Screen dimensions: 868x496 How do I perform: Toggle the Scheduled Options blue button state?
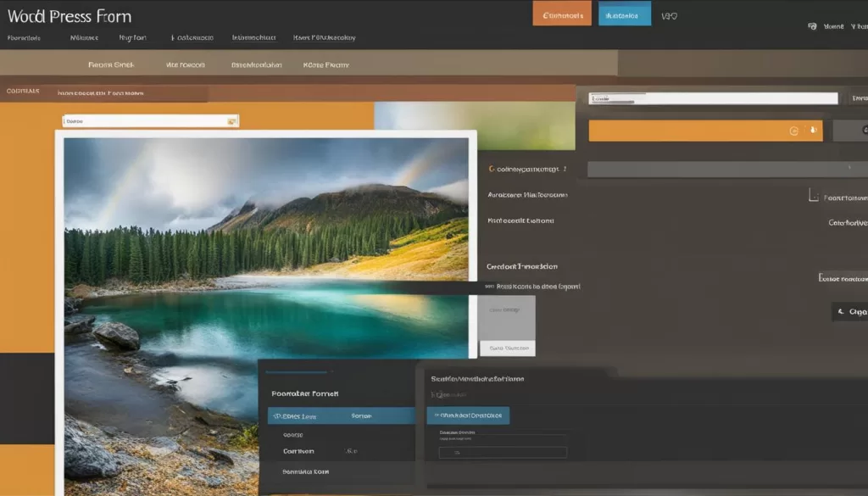(467, 415)
